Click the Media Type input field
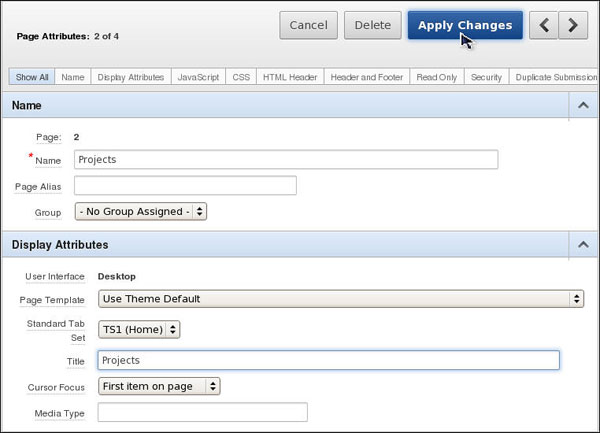This screenshot has width=600, height=433. tap(202, 412)
